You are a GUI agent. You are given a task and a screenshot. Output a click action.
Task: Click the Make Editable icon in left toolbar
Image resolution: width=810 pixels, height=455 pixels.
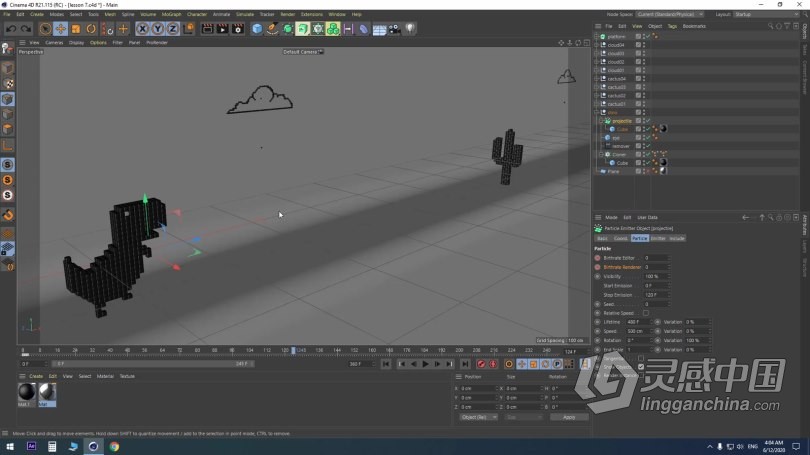point(8,49)
